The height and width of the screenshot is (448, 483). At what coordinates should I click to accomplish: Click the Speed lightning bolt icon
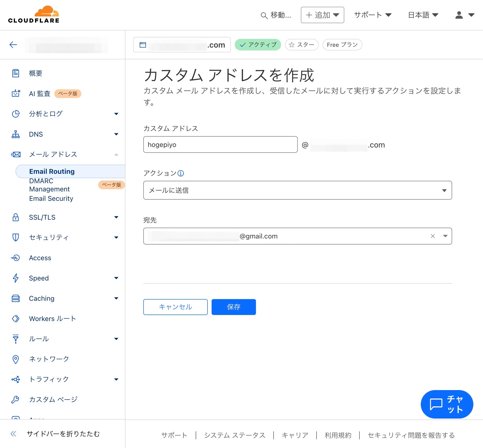click(x=16, y=278)
